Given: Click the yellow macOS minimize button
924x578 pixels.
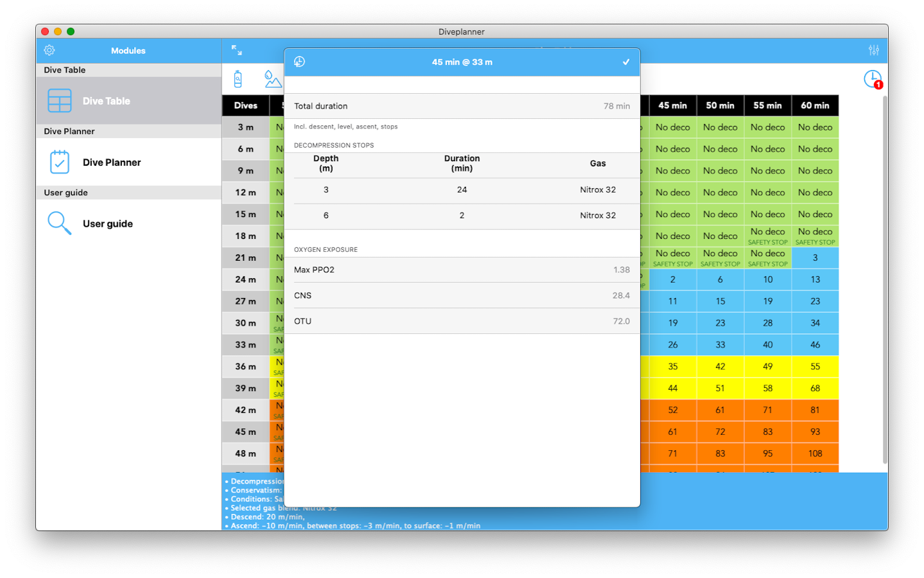Looking at the screenshot, I should [x=58, y=31].
